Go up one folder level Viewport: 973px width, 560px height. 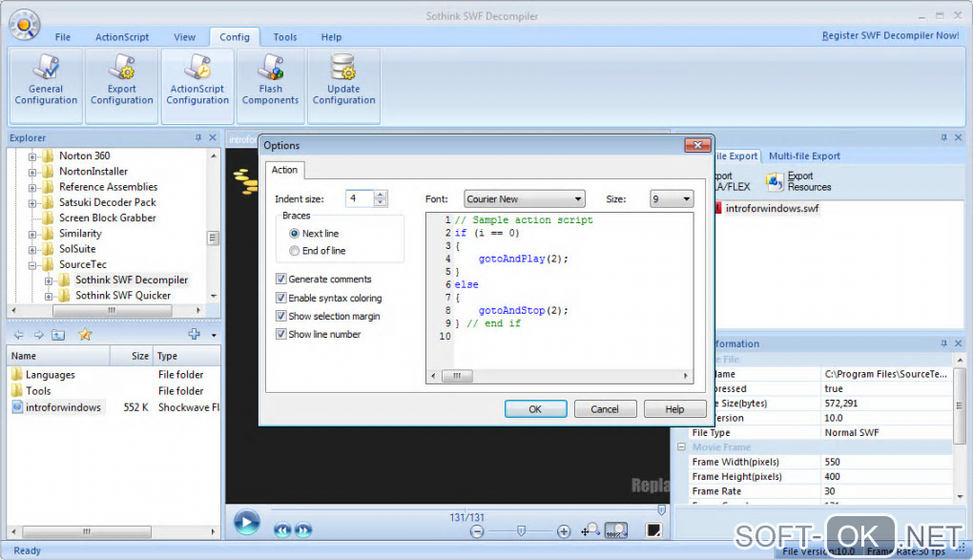pos(58,335)
